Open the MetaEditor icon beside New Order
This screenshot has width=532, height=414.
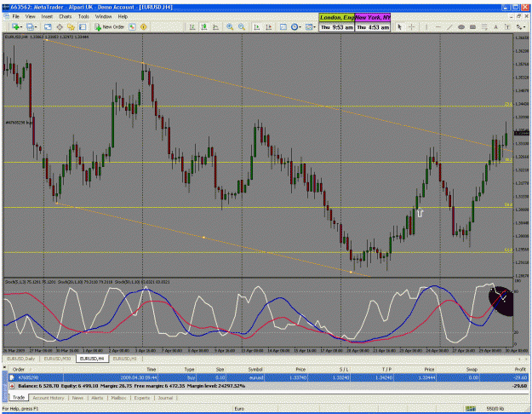click(132, 26)
